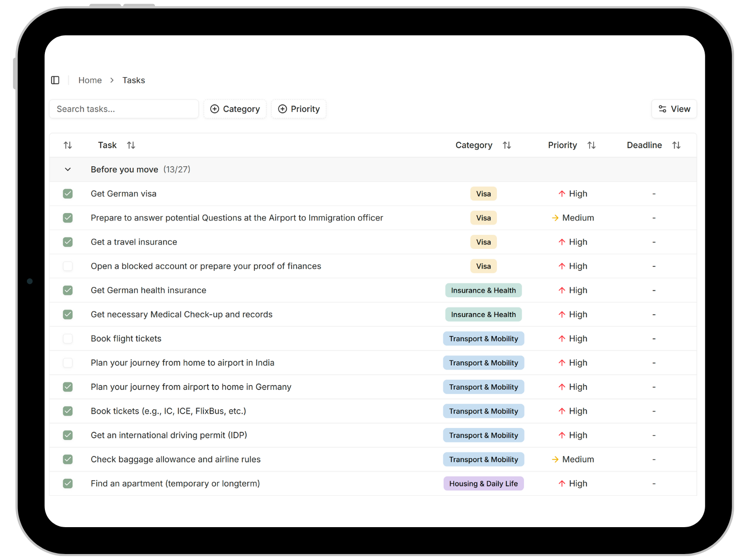The width and height of the screenshot is (747, 560).
Task: Open the View options dropdown
Action: (x=674, y=109)
